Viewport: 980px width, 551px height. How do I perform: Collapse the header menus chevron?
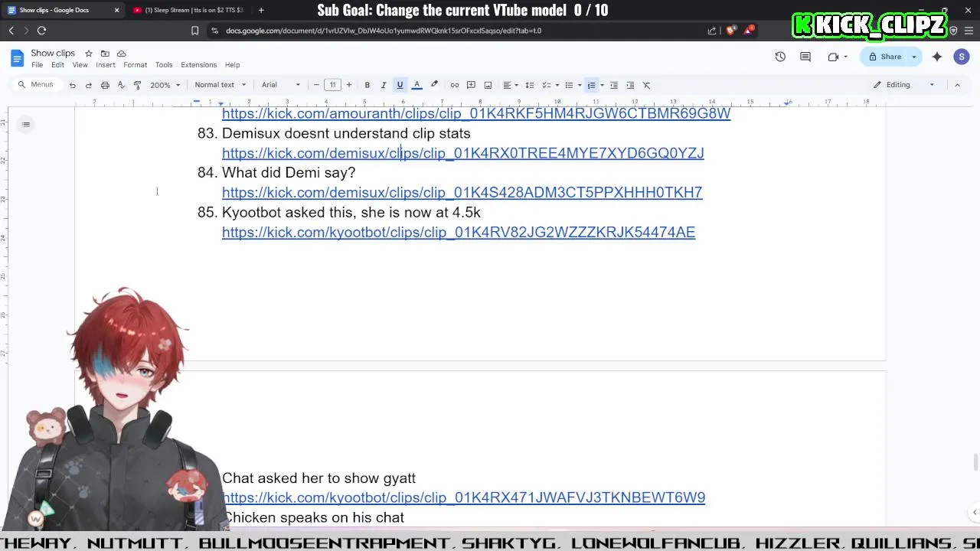957,85
